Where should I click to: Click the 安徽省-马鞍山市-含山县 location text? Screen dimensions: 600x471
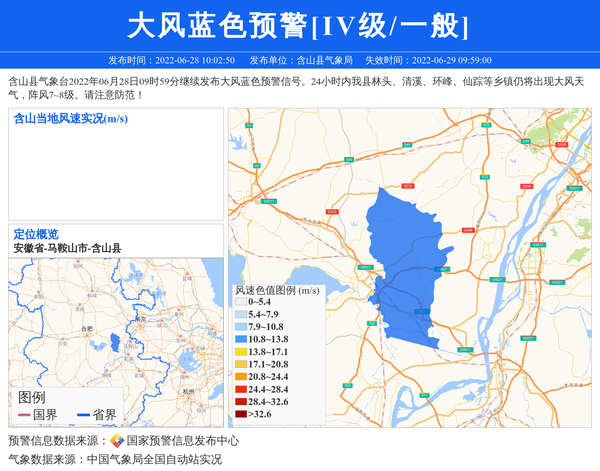(67, 247)
